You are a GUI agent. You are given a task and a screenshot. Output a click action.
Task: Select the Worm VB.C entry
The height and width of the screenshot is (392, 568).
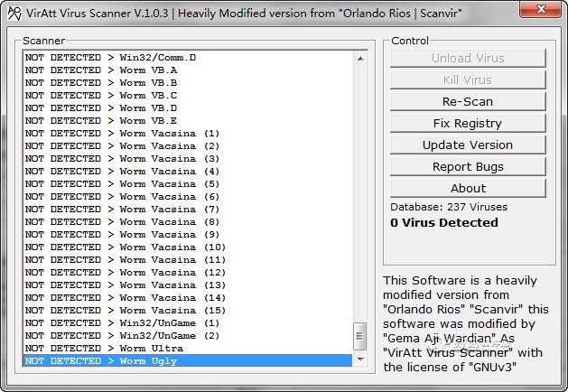[x=188, y=96]
